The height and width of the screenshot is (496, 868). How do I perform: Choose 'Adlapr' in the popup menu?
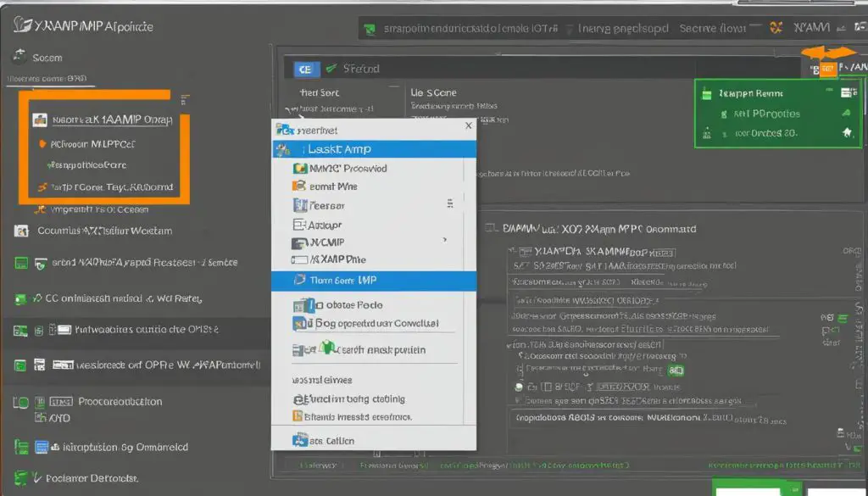click(325, 226)
